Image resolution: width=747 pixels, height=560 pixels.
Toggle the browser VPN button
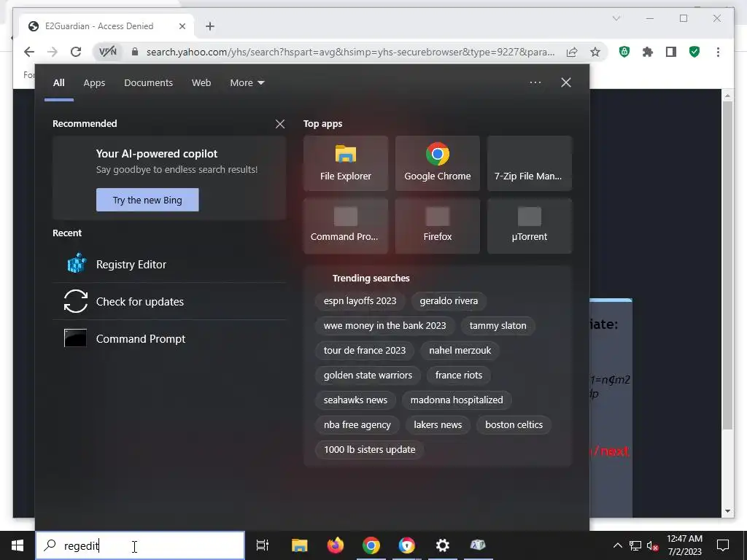point(108,52)
